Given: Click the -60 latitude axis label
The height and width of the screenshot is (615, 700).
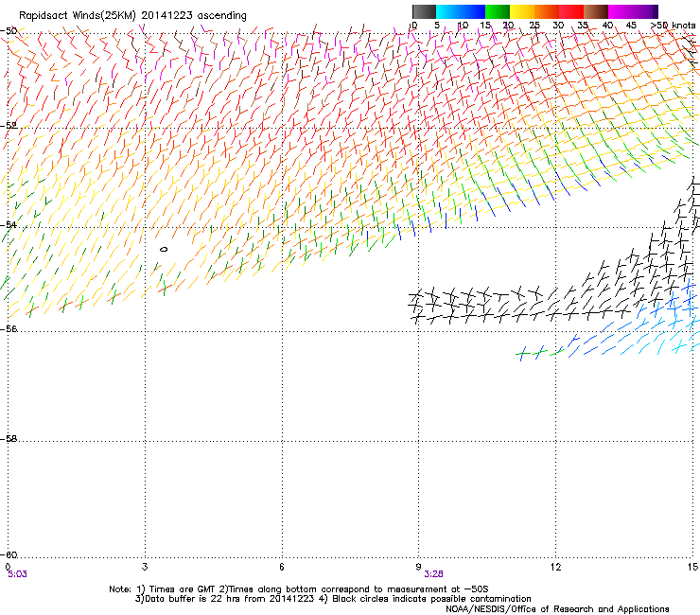Looking at the screenshot, I should click(9, 554).
